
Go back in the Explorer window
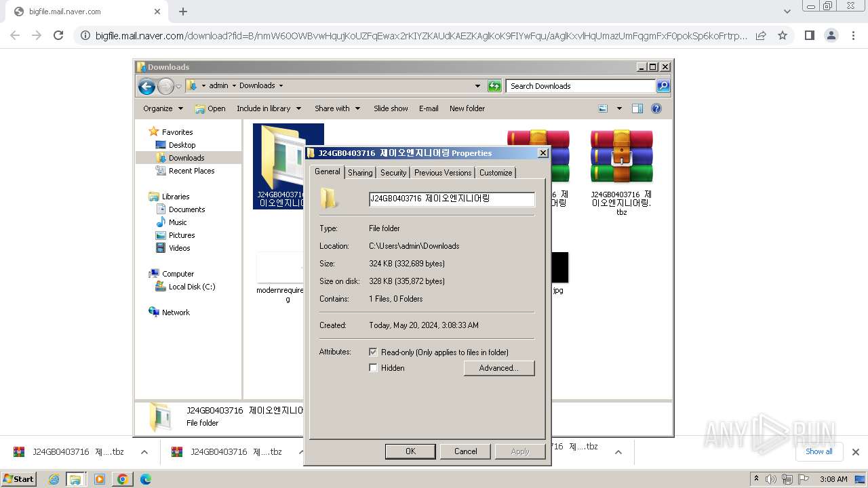click(x=146, y=86)
